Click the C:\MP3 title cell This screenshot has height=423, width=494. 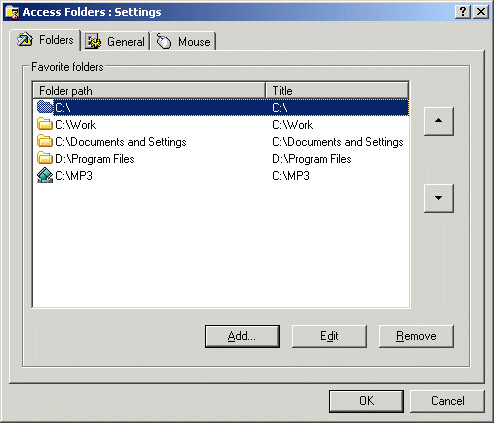pyautogui.click(x=291, y=176)
